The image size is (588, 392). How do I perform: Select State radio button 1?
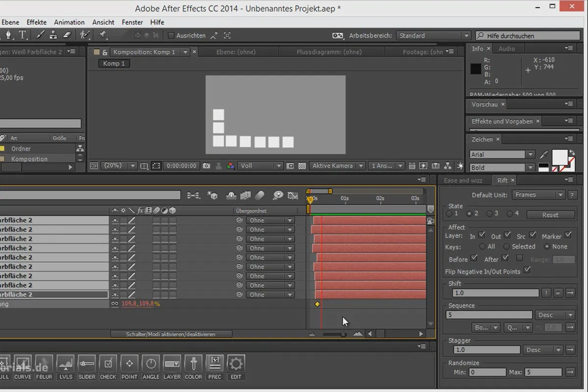click(449, 214)
